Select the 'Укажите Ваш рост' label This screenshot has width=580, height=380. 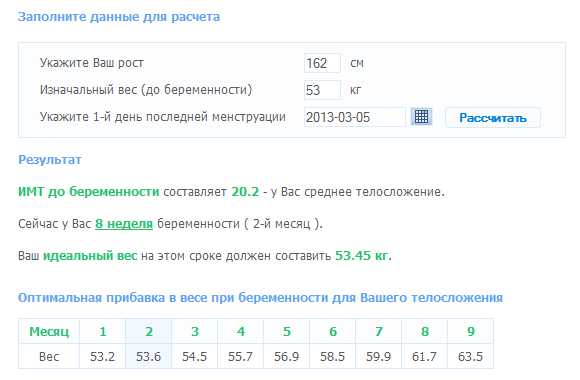92,63
